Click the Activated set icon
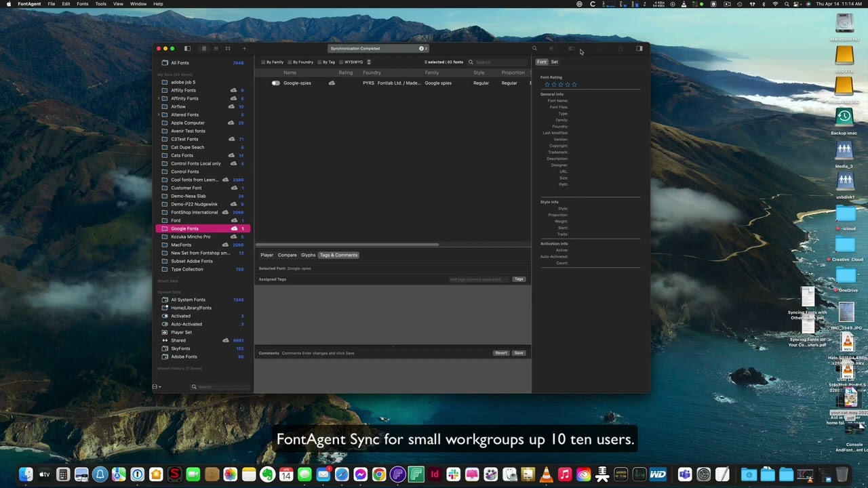This screenshot has height=488, width=868. (164, 316)
